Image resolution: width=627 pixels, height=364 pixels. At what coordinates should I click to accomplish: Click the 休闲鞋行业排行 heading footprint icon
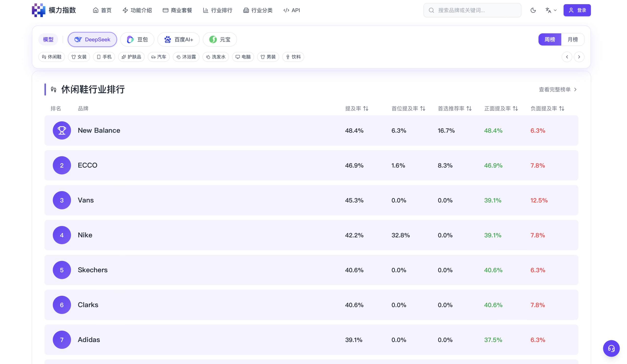click(53, 90)
